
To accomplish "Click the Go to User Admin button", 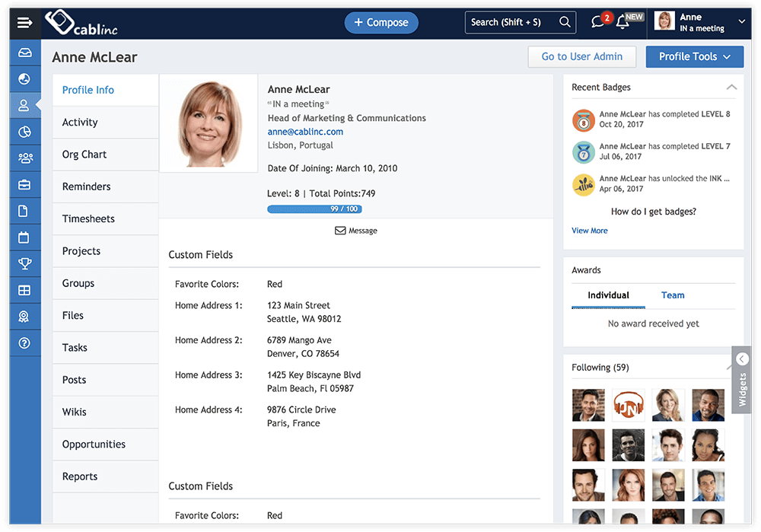I will (x=581, y=57).
